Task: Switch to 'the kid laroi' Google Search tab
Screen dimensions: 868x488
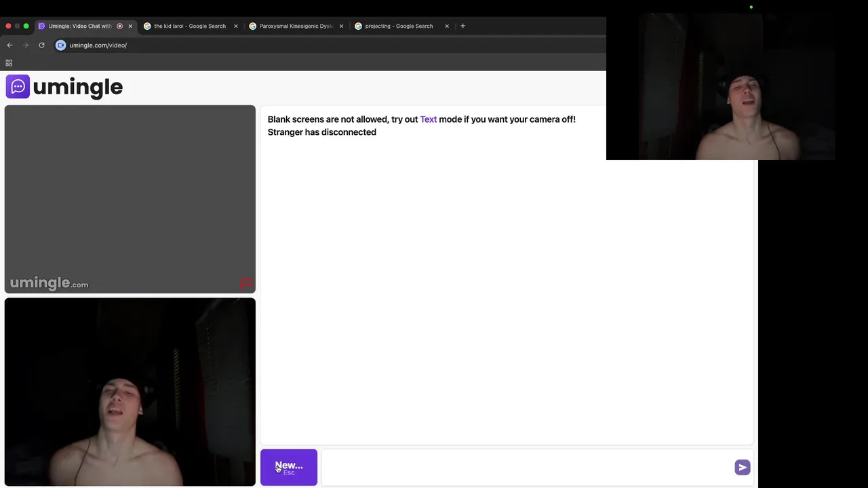Action: click(189, 26)
